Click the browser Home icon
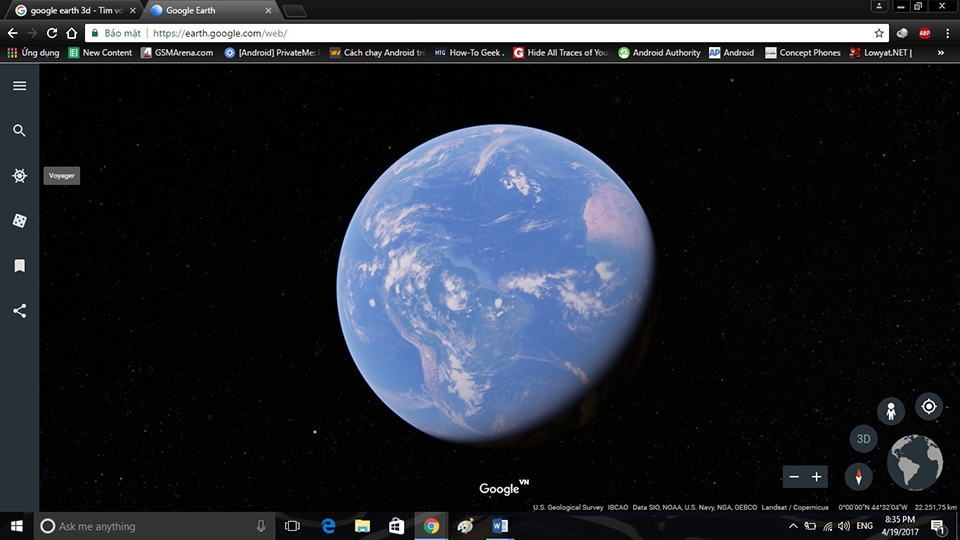Screen dimensions: 960x540 (72, 33)
